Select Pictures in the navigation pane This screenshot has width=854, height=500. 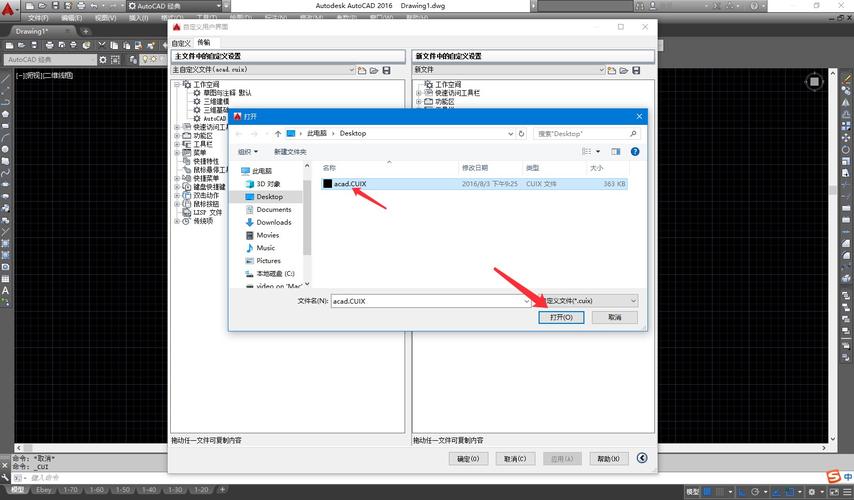(x=268, y=261)
